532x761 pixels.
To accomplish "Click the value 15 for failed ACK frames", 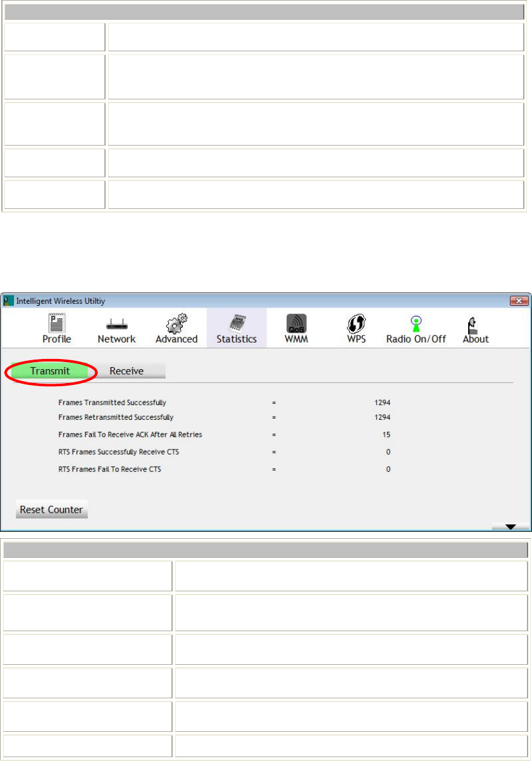I will 386,434.
